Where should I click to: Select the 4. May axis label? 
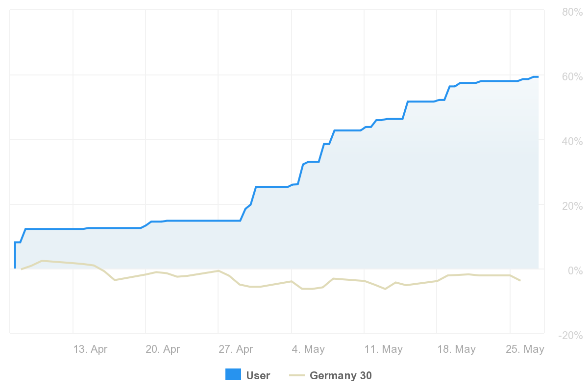click(308, 349)
